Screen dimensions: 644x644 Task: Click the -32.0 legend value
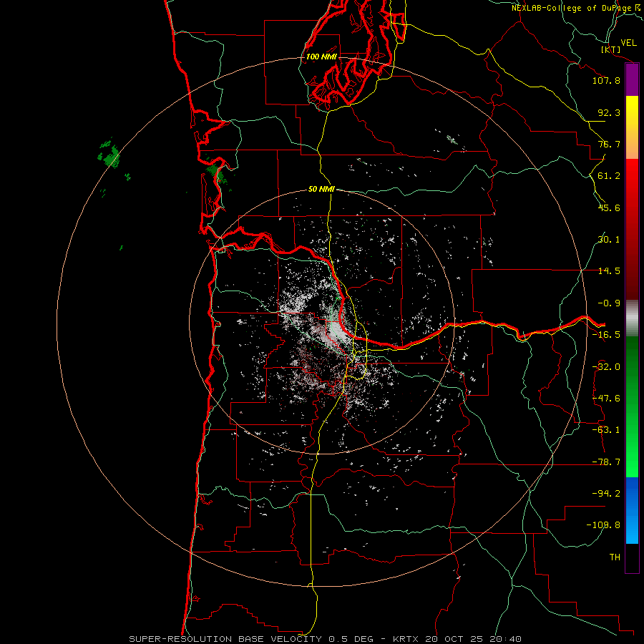click(606, 367)
